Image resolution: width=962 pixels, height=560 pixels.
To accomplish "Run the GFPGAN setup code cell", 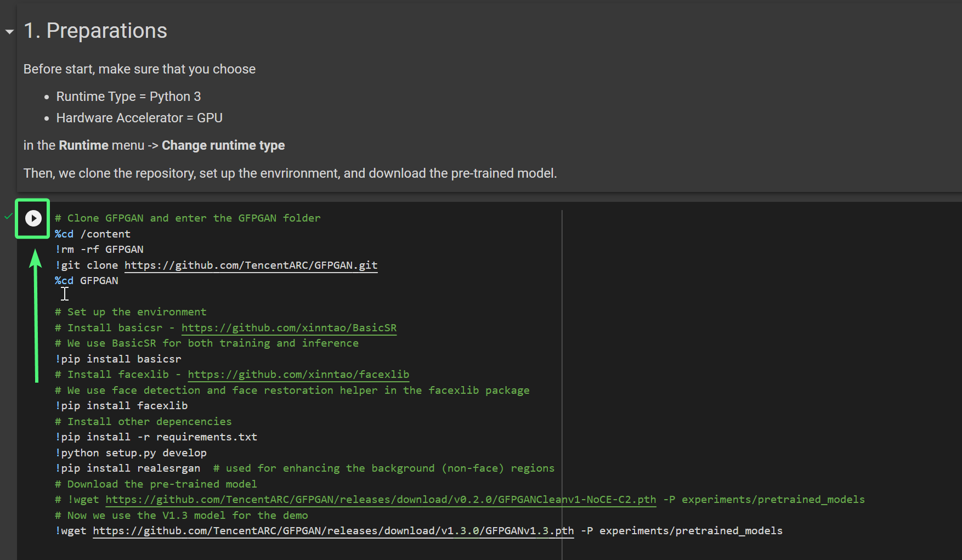I will pyautogui.click(x=33, y=218).
